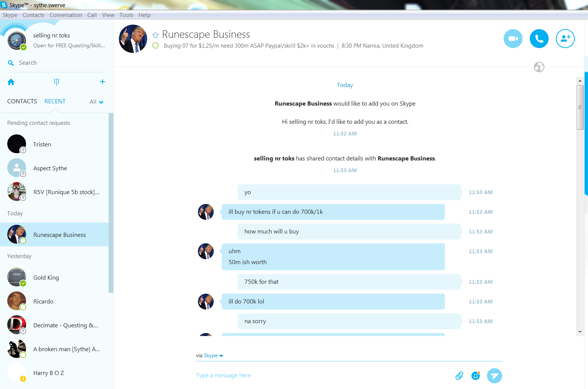
Task: Open the Aspect Sythe contact request
Action: point(54,168)
